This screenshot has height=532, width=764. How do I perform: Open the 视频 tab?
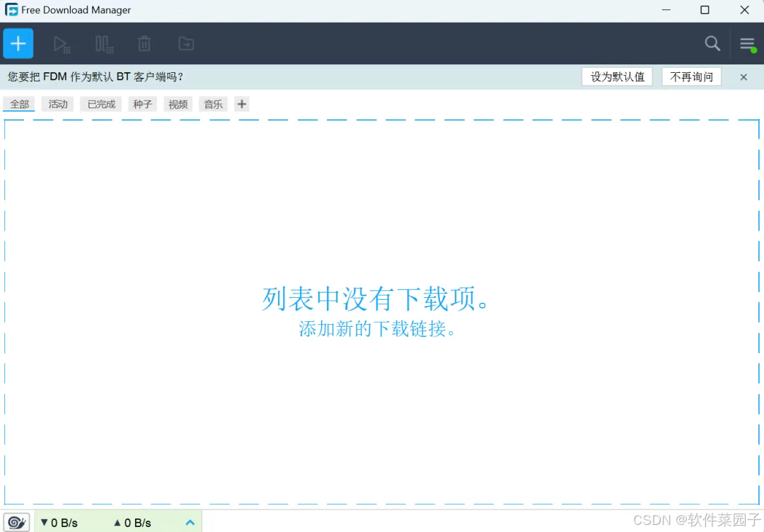pos(178,104)
